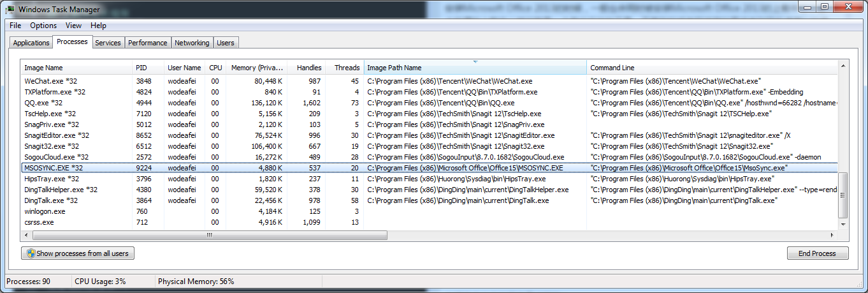
Task: Select the DingTalkHelper.exe *32 process row
Action: point(428,190)
